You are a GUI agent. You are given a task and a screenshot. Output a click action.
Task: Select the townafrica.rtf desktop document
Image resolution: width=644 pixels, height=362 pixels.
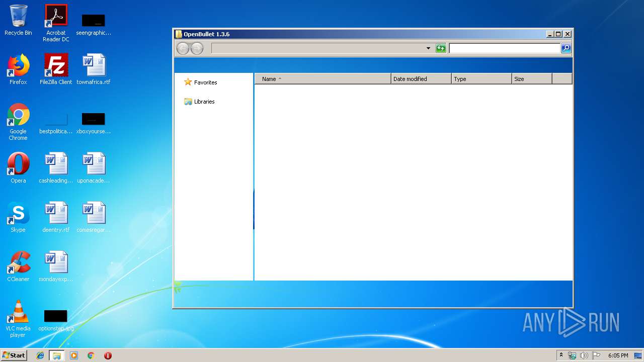coord(94,69)
